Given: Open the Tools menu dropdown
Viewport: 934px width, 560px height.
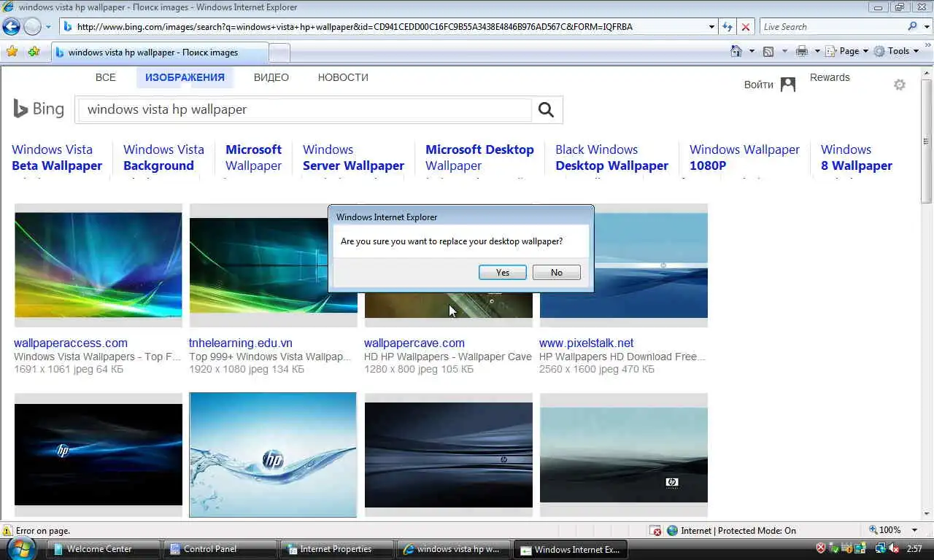Looking at the screenshot, I should click(897, 51).
